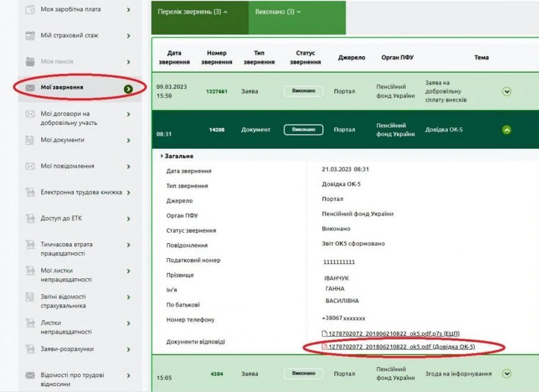
Task: Switch to the Виконано (3) tab
Action: coord(278,12)
